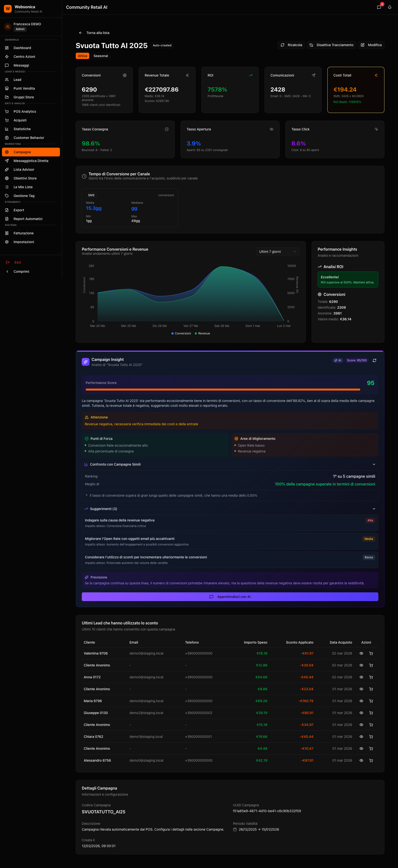Viewport: 398px width, 868px height.
Task: Open the Ultimi 7 giorni dropdown
Action: click(x=277, y=252)
